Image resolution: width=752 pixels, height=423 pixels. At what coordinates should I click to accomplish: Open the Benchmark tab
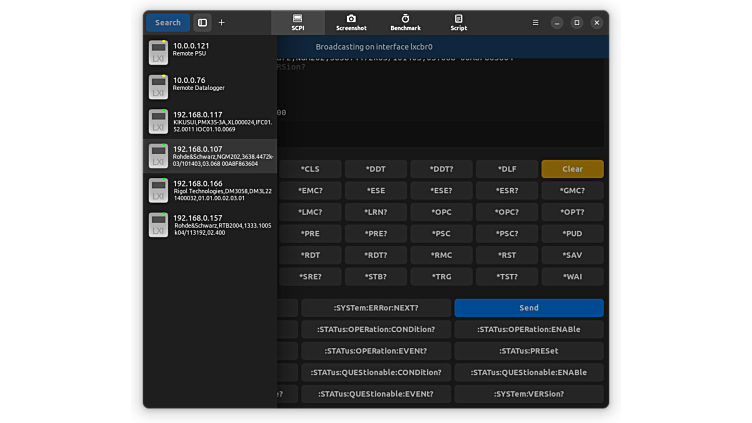(405, 22)
